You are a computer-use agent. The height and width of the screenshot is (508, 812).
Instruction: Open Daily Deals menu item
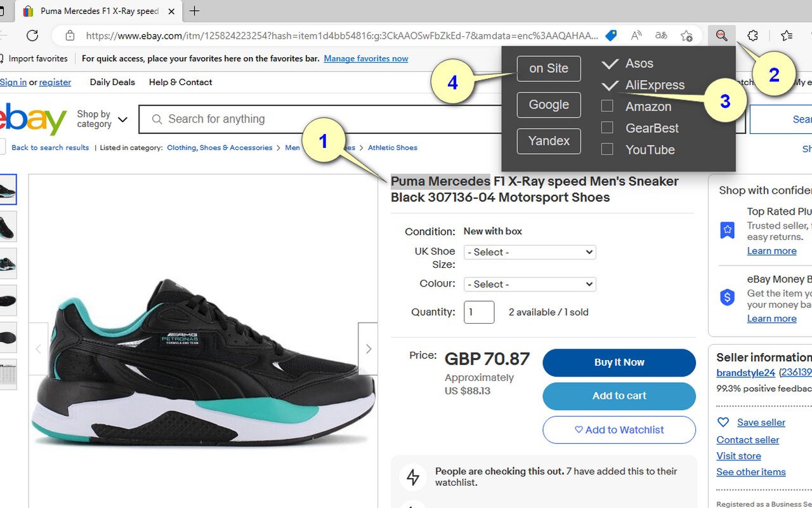click(x=112, y=82)
